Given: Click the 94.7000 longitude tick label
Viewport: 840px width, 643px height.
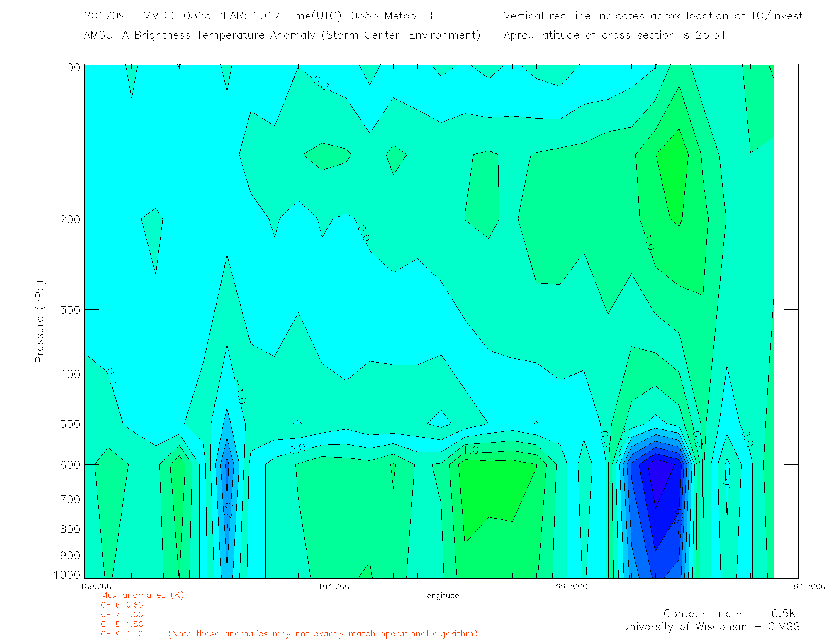Looking at the screenshot, I should point(809,587).
